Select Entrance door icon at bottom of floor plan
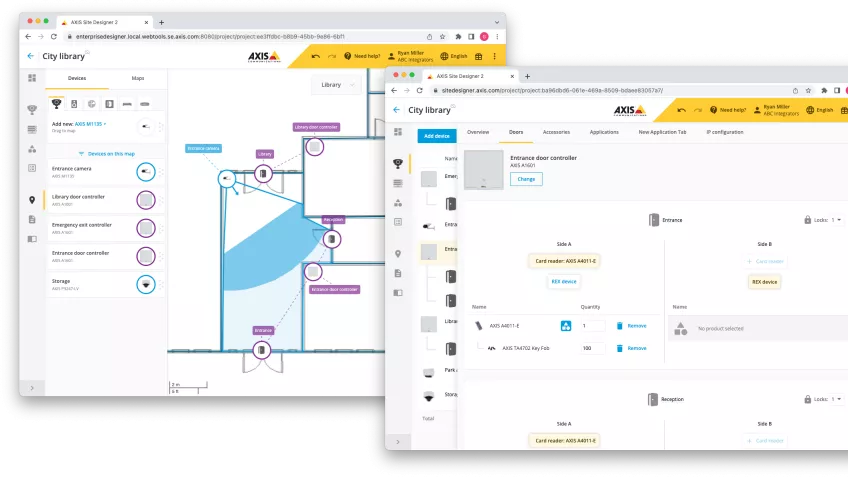This screenshot has height=477, width=848. click(x=262, y=350)
